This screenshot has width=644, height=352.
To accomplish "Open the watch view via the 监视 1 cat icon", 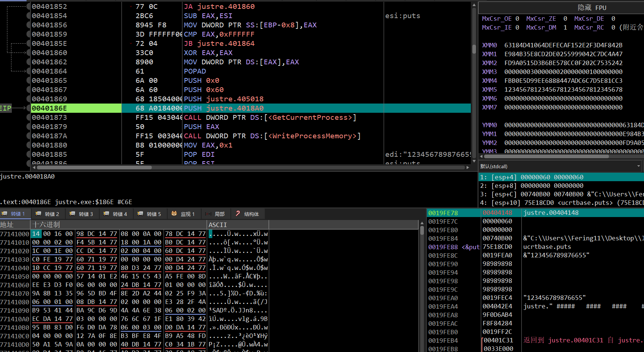I will (x=174, y=214).
